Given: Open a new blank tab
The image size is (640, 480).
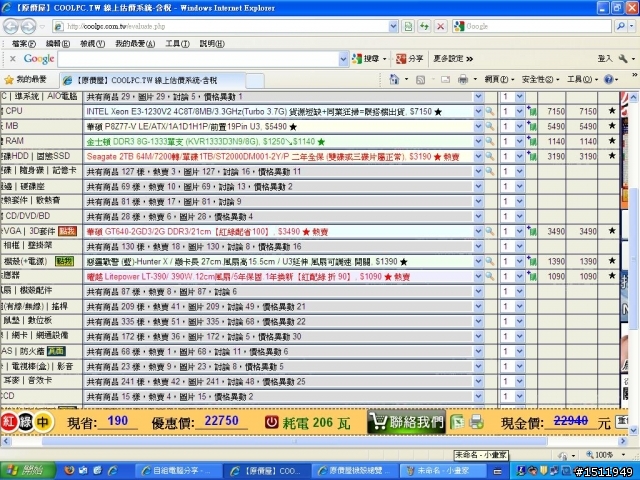Looking at the screenshot, I should click(x=255, y=81).
